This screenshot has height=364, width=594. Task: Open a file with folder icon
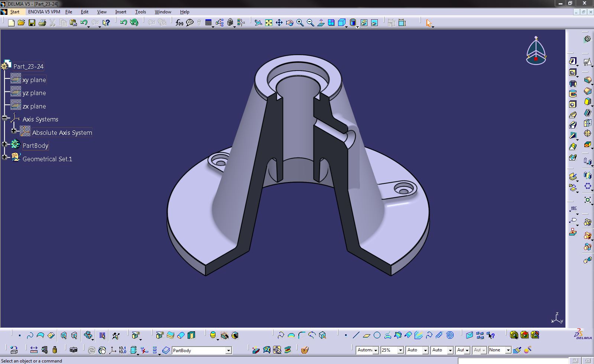click(x=21, y=23)
